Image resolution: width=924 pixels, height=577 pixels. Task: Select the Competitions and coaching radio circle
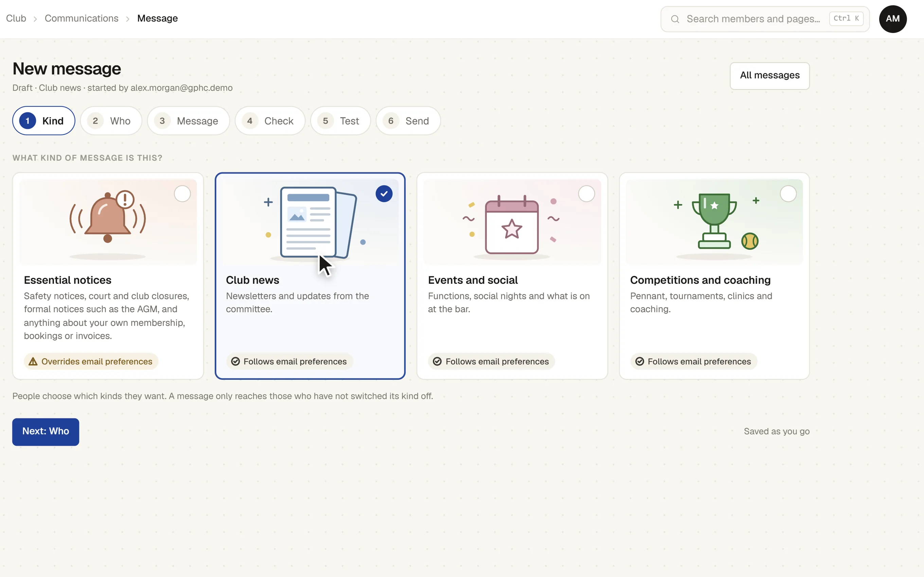pyautogui.click(x=788, y=194)
